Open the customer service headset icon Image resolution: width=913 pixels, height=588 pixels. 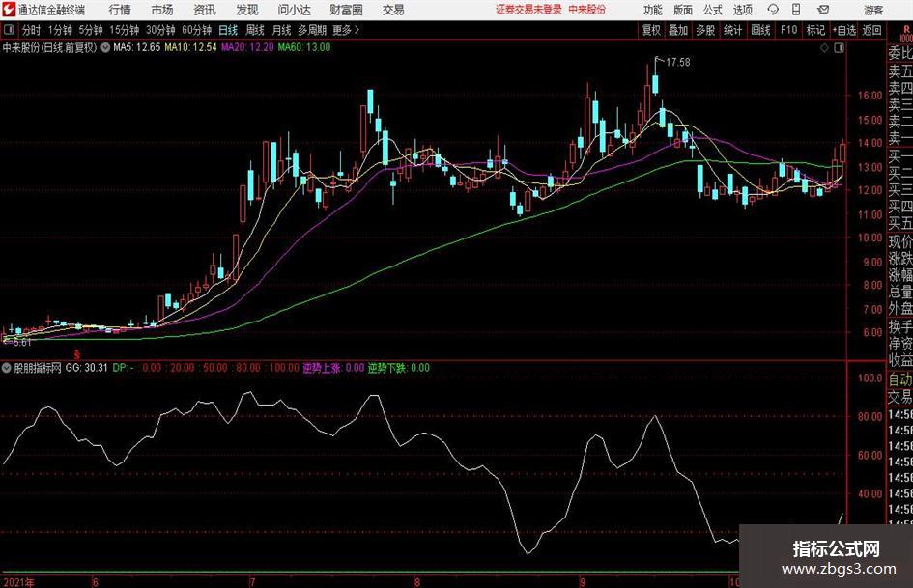[773, 10]
